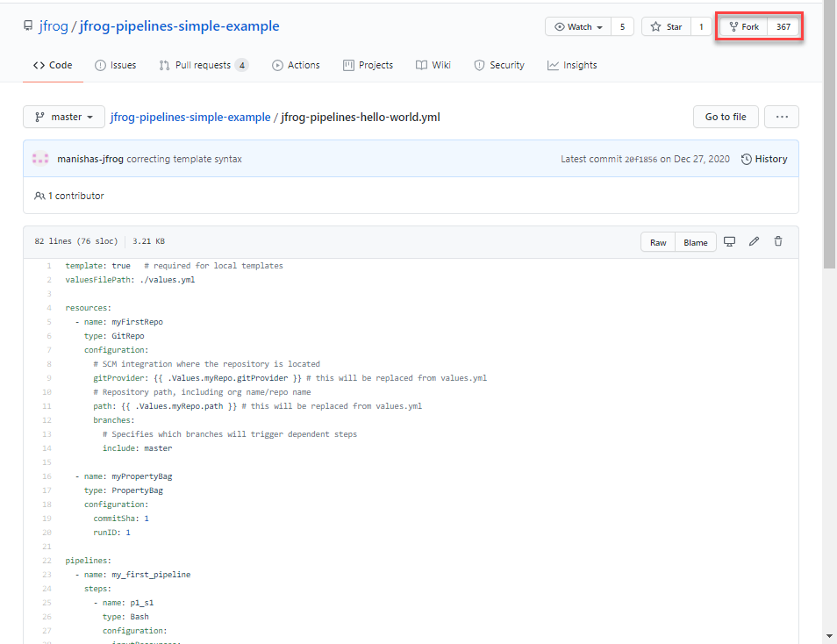Click the page vertical scrollbar down arrow
Viewport: 837px width, 644px height.
click(830, 635)
